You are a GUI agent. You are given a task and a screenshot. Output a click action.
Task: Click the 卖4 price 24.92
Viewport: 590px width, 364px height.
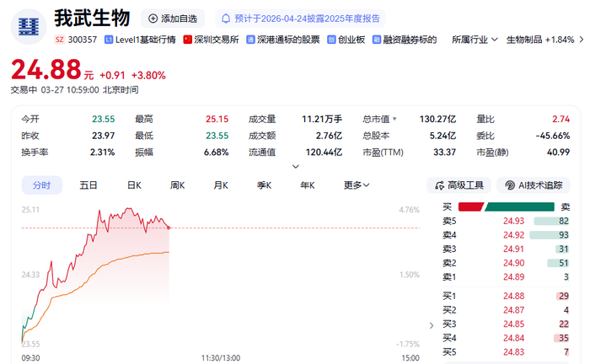(513, 235)
